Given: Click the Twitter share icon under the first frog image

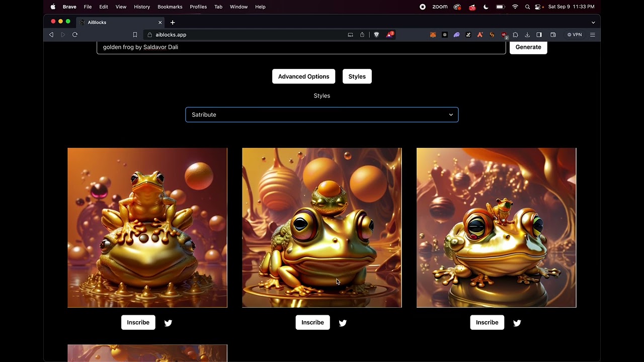Looking at the screenshot, I should (x=168, y=323).
